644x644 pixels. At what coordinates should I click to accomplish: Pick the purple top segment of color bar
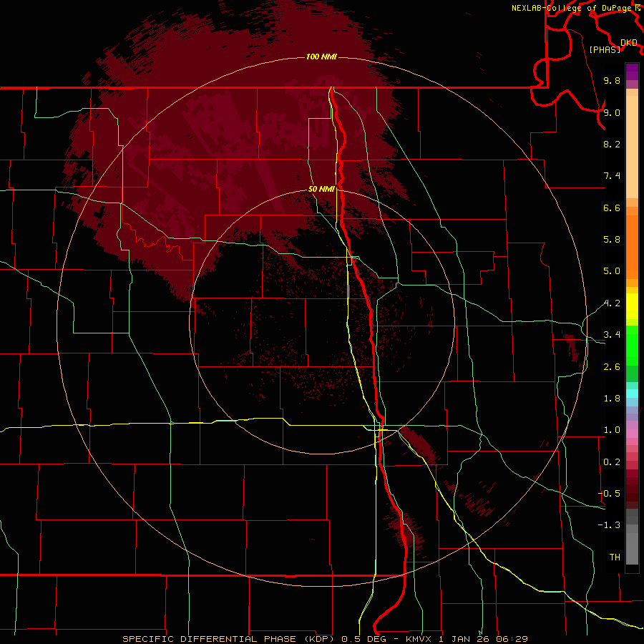pyautogui.click(x=632, y=72)
